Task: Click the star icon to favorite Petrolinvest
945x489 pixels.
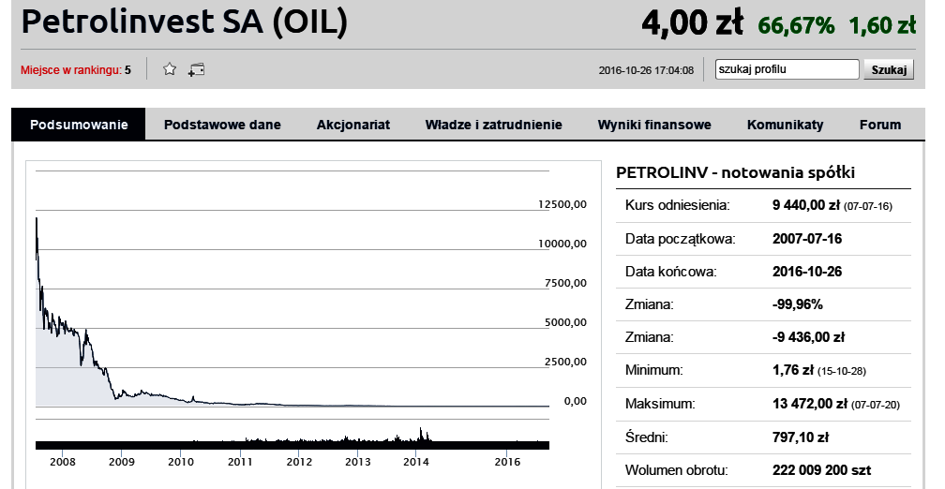Action: click(170, 69)
